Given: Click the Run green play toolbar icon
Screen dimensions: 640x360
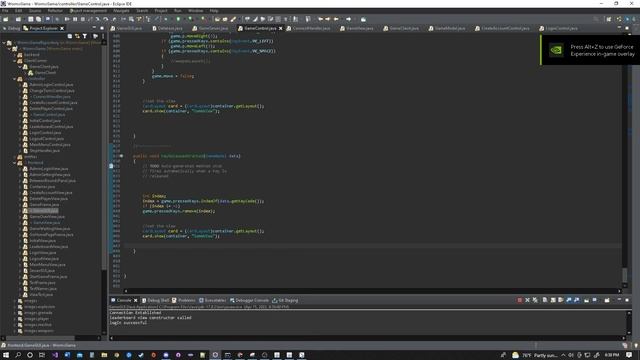Looking at the screenshot, I should point(178,19).
